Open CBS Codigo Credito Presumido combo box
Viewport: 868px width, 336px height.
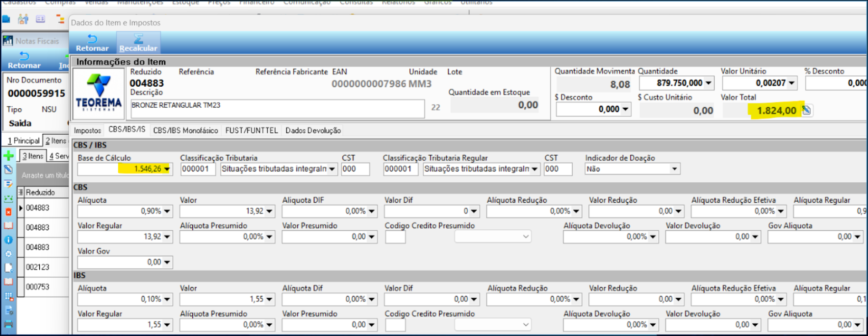pyautogui.click(x=492, y=237)
